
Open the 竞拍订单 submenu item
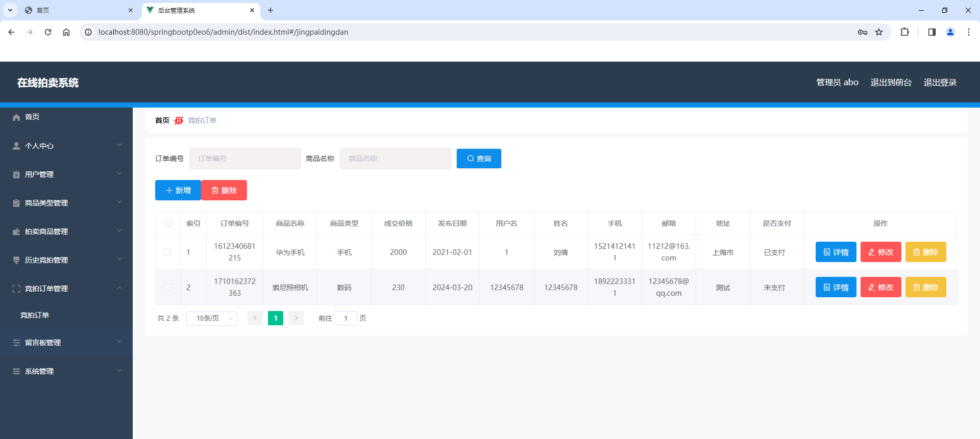click(x=66, y=315)
